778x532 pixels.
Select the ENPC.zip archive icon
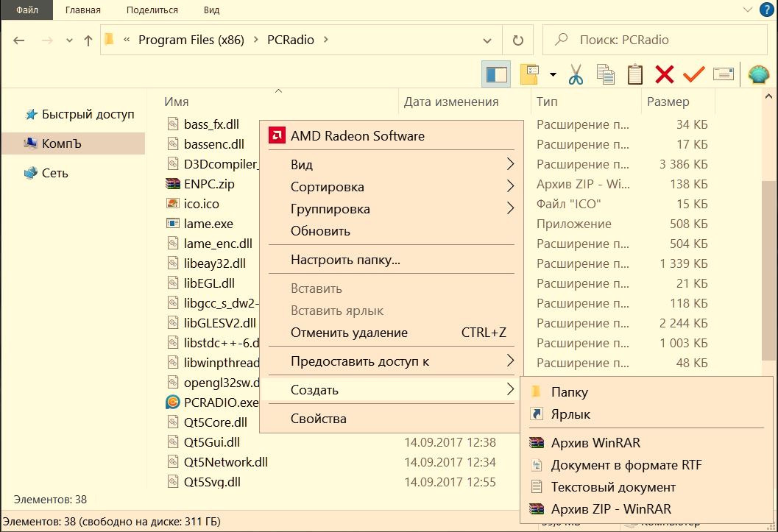(173, 184)
